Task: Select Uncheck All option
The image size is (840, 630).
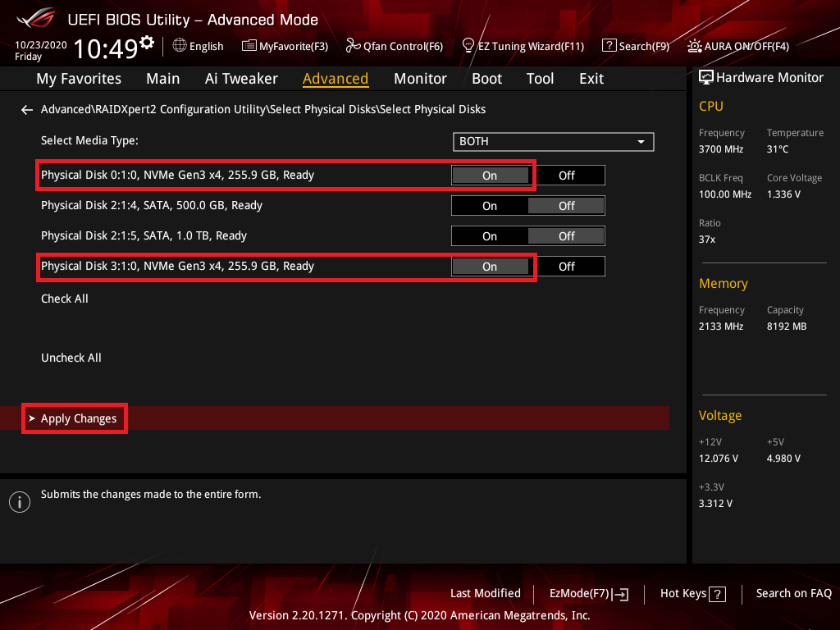Action: point(71,358)
